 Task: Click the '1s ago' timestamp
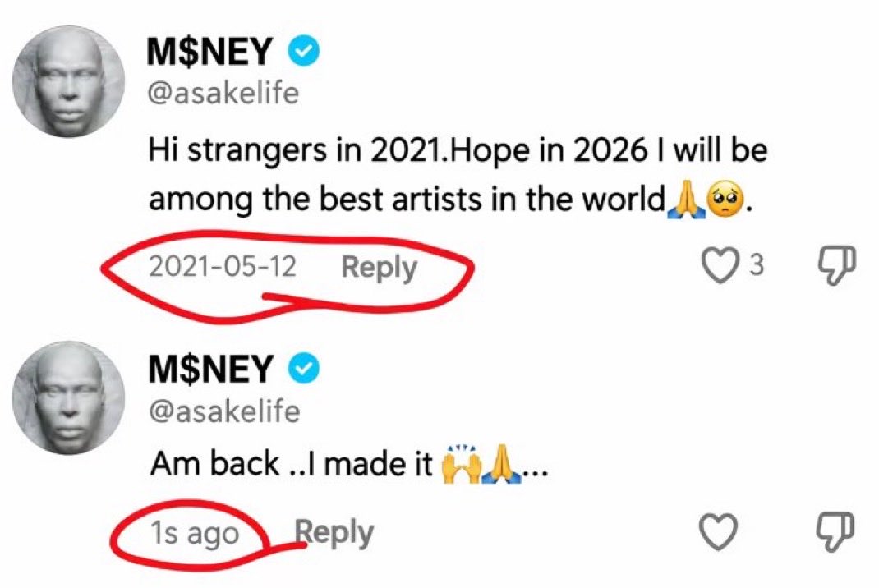(195, 533)
